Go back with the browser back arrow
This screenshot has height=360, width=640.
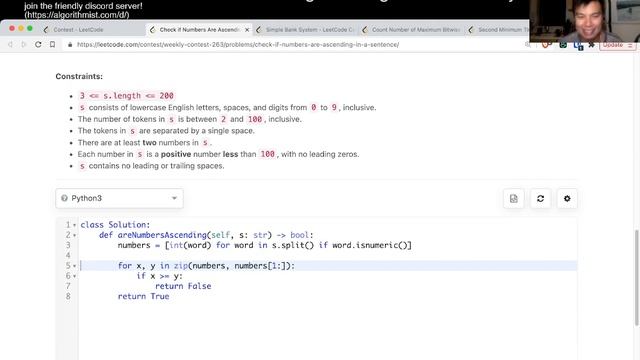pos(10,44)
